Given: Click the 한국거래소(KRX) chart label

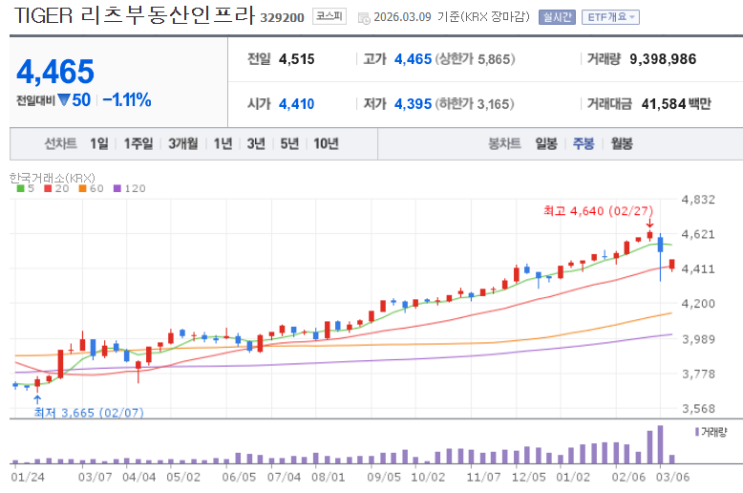Looking at the screenshot, I should 52,178.
